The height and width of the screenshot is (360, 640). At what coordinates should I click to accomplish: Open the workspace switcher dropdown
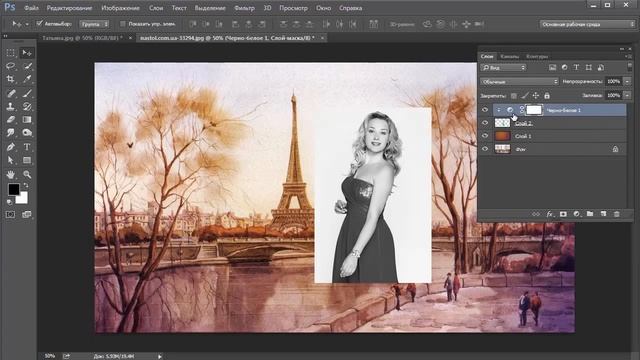588,24
